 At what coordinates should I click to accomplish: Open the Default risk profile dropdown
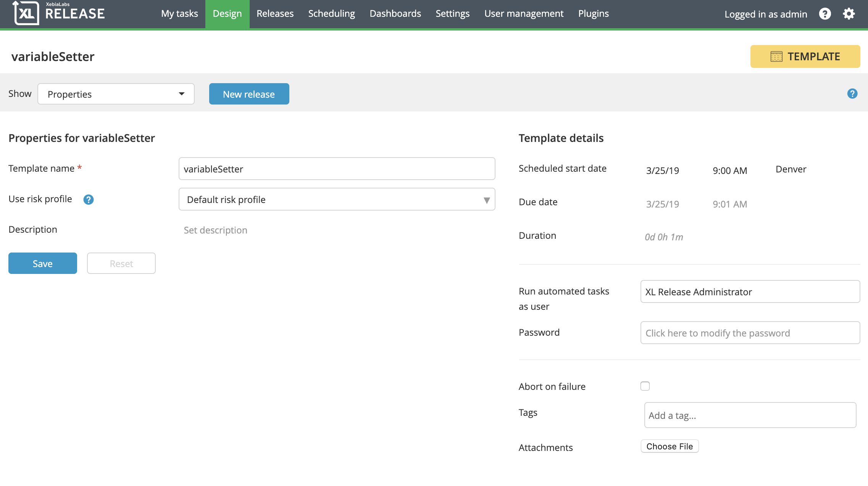pos(337,199)
